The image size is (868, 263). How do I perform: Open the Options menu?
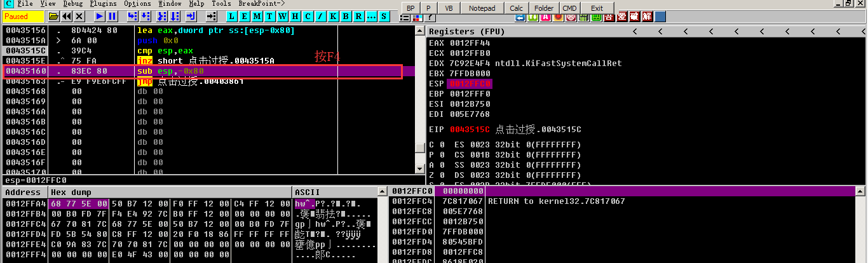(x=137, y=4)
